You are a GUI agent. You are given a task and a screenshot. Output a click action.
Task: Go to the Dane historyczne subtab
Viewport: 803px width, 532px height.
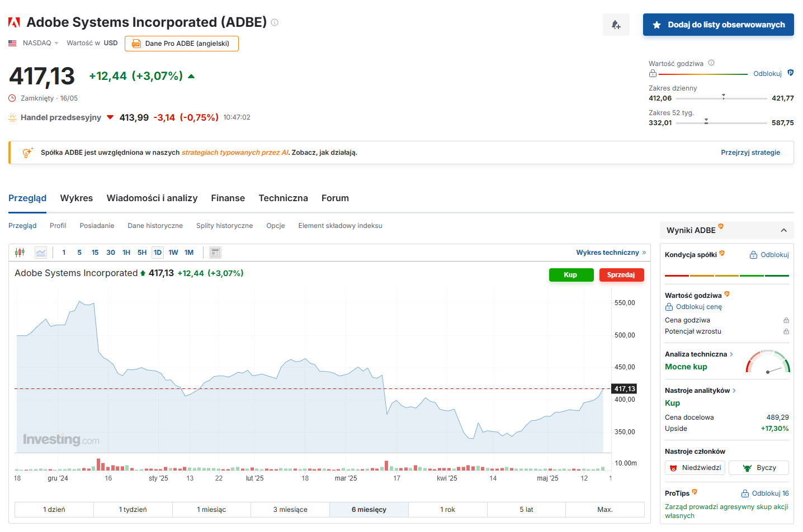155,226
